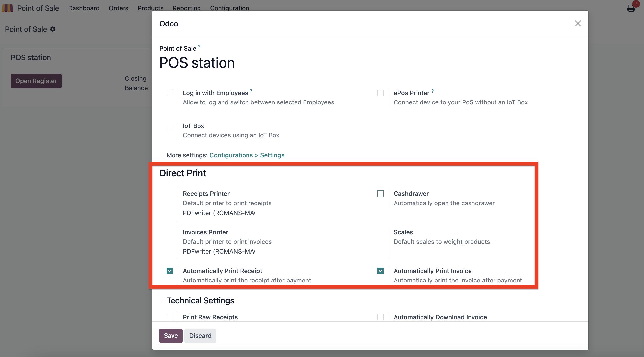
Task: Click 'Default printer to print receipts' description
Action: pyautogui.click(x=227, y=203)
